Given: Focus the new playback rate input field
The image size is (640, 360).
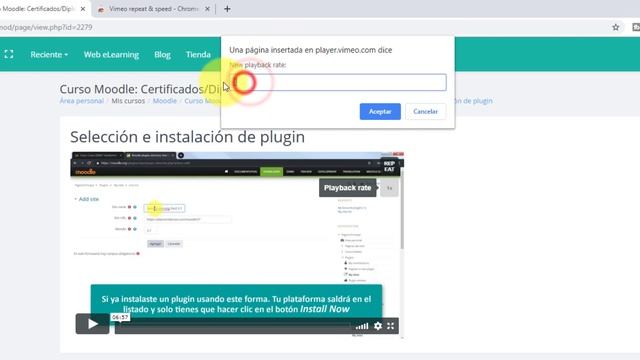Looking at the screenshot, I should (338, 82).
